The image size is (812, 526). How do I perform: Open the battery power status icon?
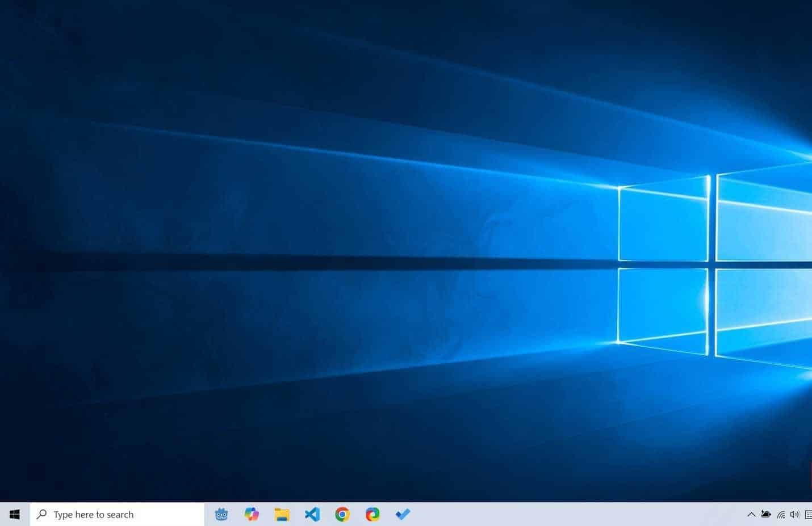pyautogui.click(x=766, y=515)
